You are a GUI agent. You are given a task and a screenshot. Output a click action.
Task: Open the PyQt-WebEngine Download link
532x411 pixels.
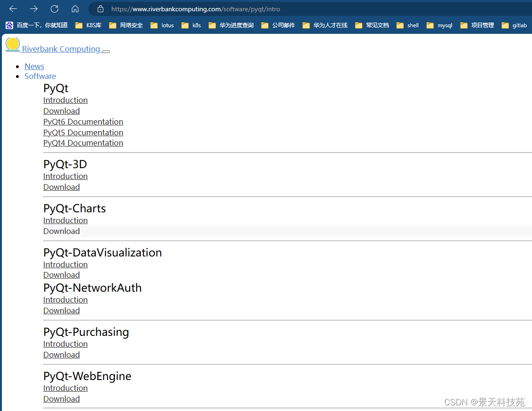(62, 399)
